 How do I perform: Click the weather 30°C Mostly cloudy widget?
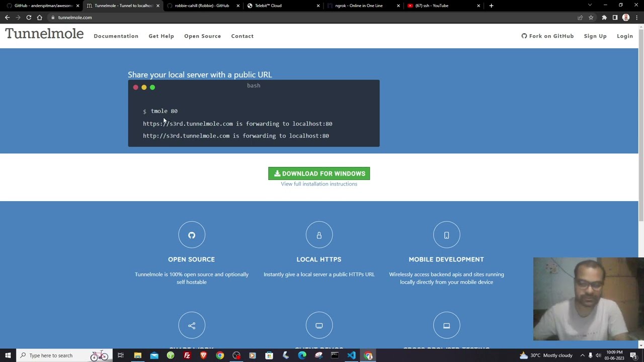[546, 355]
